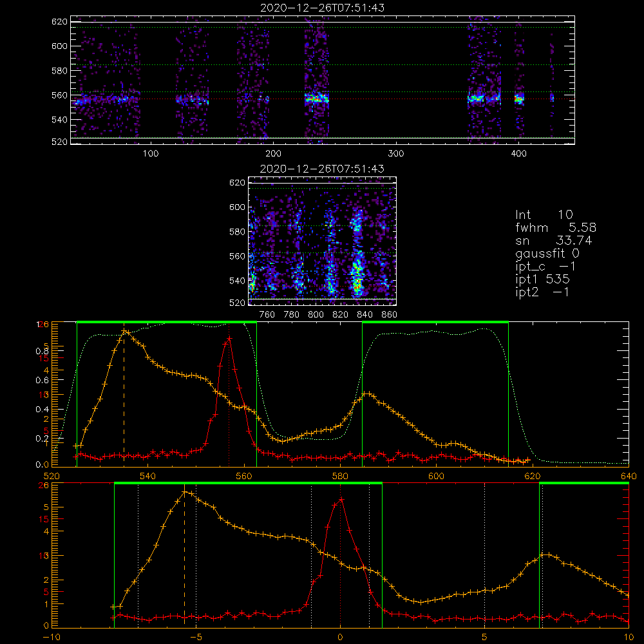Click the 560 tick label on third plot's x-axis
The height and width of the screenshot is (644, 644).
coord(244,477)
